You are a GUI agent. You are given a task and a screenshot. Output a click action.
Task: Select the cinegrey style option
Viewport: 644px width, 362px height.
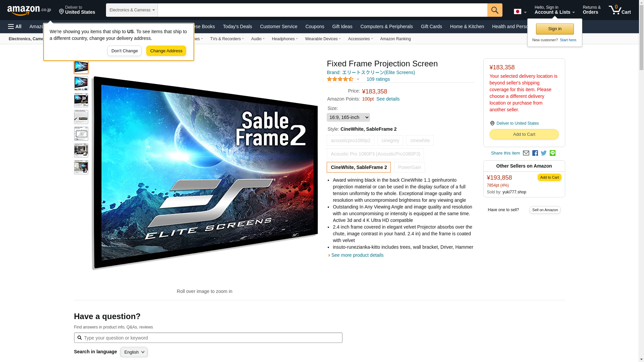(x=390, y=140)
